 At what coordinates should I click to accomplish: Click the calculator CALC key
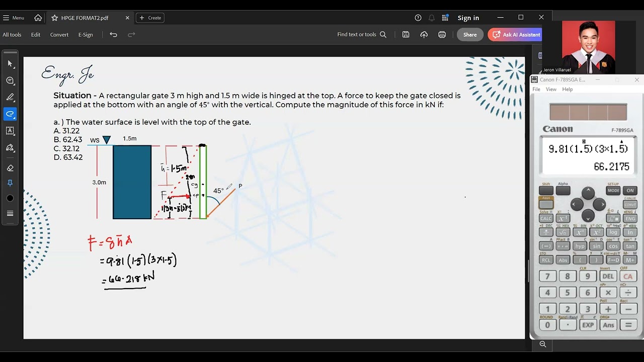point(546,219)
